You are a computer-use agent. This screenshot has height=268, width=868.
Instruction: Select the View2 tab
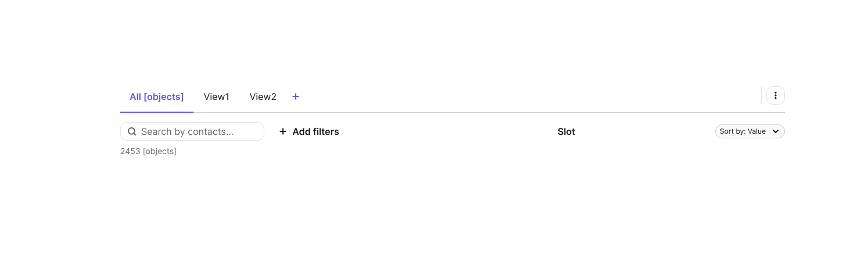pyautogui.click(x=263, y=97)
